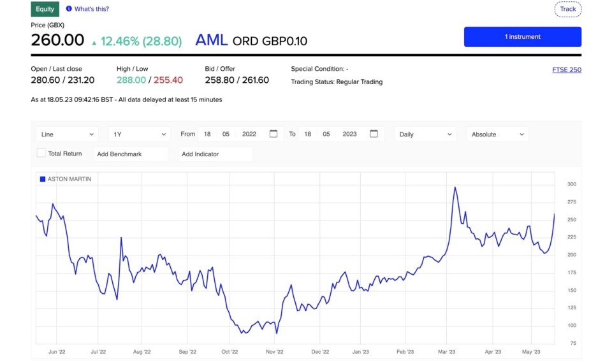Click the From day field showing 18

click(x=207, y=135)
